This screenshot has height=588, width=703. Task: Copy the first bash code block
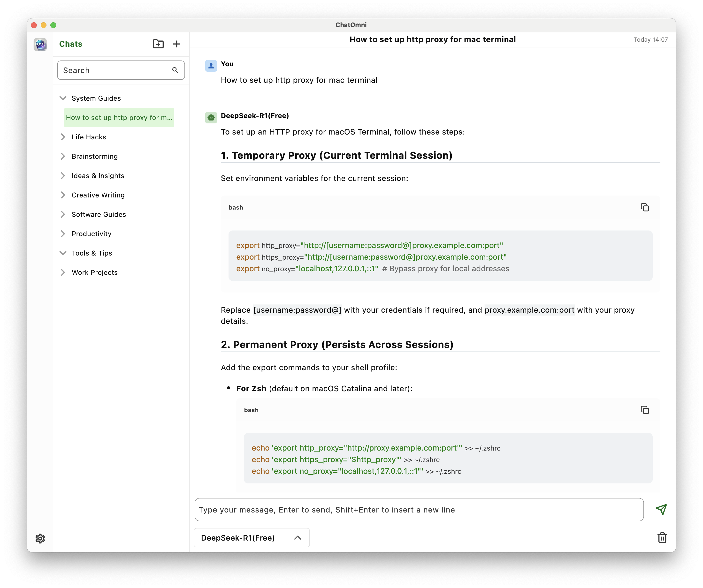point(644,207)
